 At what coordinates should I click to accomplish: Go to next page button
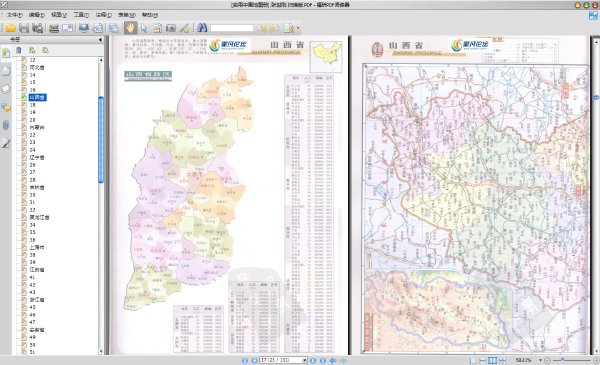[313, 360]
